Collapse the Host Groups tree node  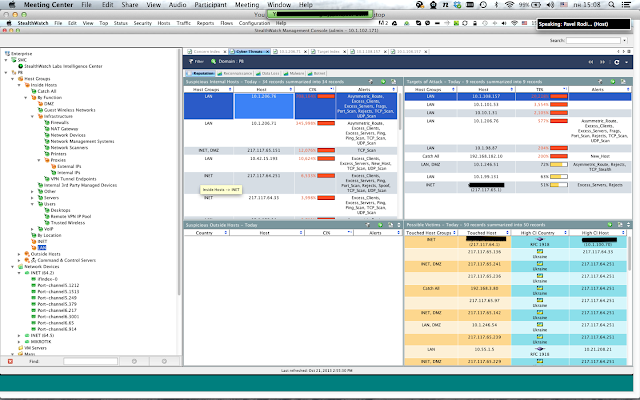tap(13, 79)
